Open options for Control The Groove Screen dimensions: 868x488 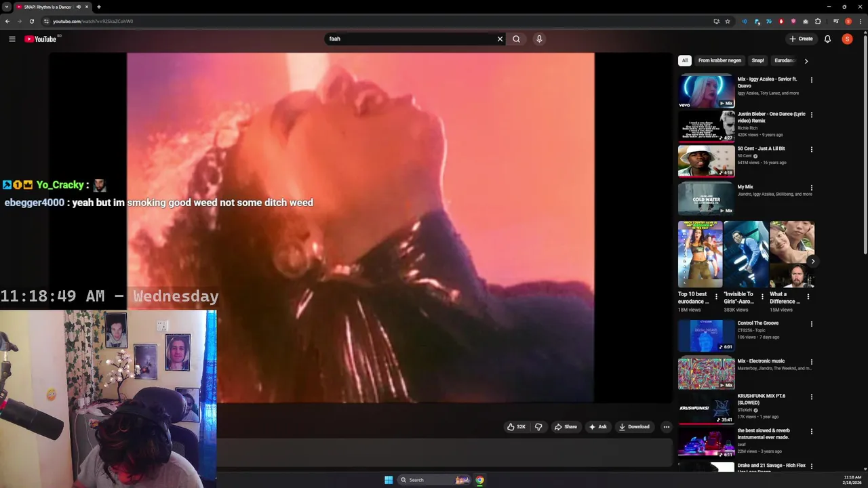pos(811,324)
